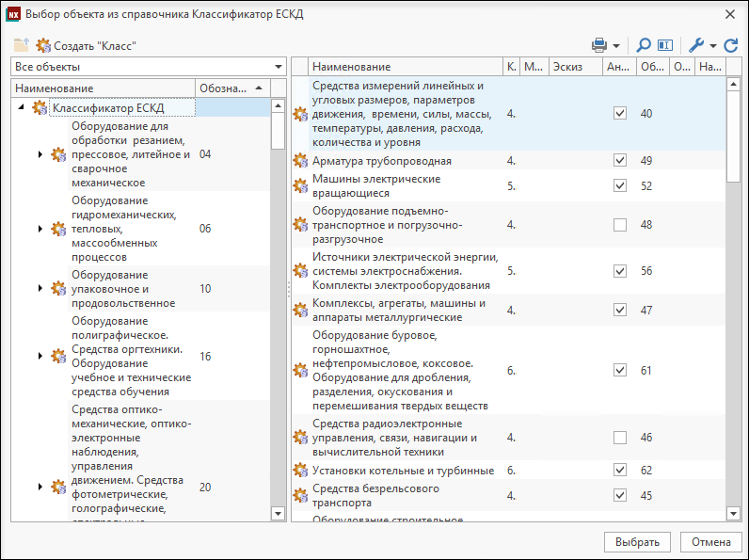This screenshot has width=749, height=560.
Task: Open the Все объекты filter combo box
Action: 148,67
